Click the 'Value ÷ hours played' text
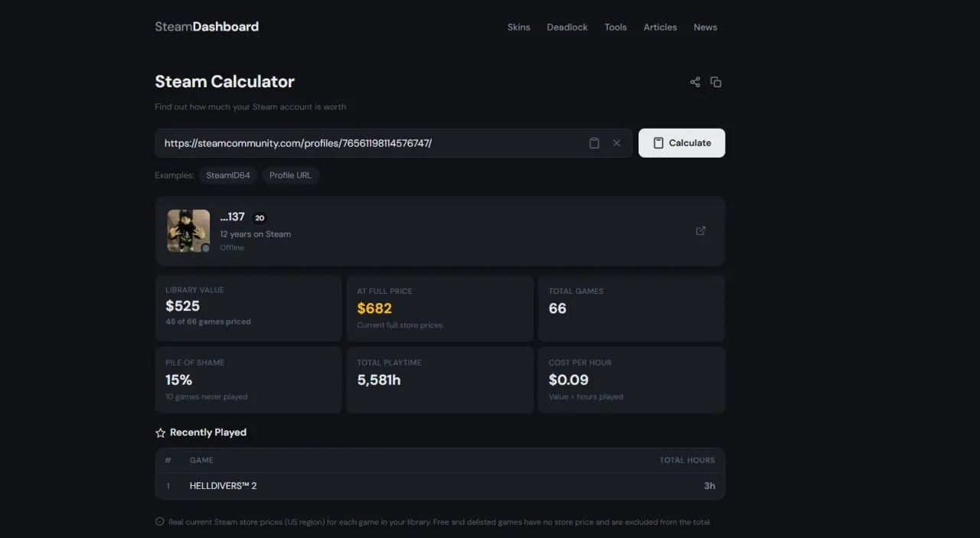Viewport: 980px width, 538px height. pyautogui.click(x=586, y=397)
